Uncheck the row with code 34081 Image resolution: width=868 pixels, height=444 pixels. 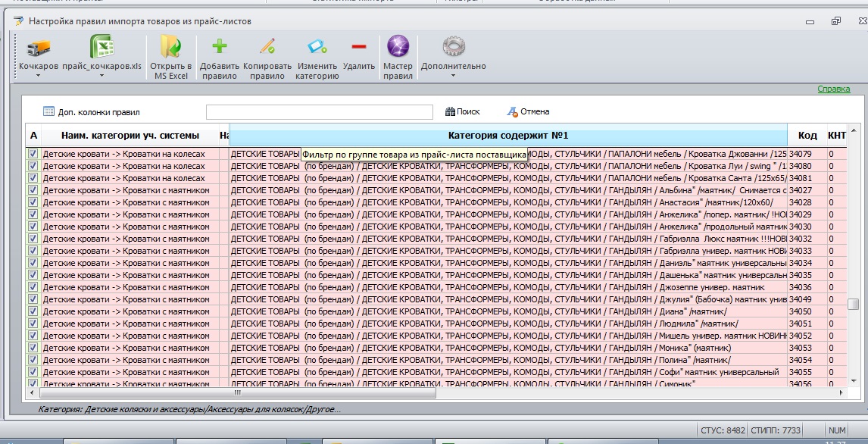pos(33,178)
